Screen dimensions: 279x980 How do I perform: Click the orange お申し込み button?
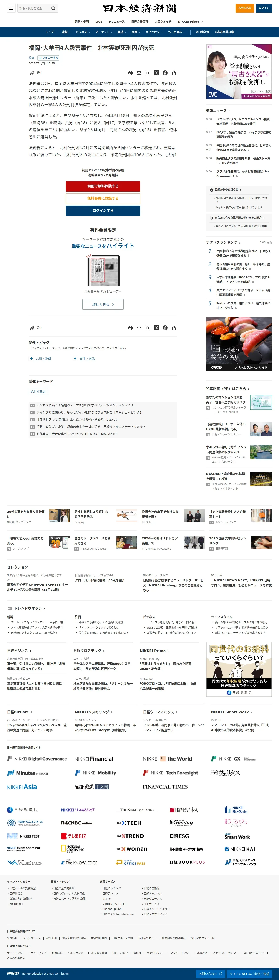pos(245,8)
